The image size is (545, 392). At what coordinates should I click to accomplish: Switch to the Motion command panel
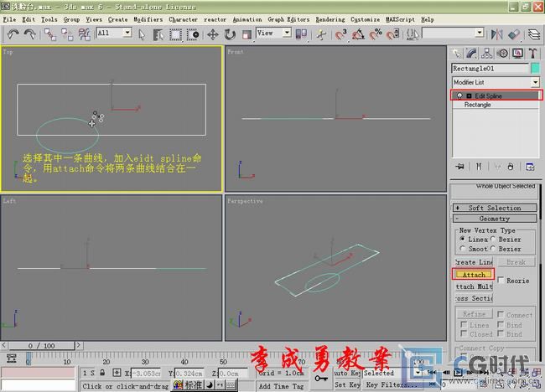tap(502, 54)
